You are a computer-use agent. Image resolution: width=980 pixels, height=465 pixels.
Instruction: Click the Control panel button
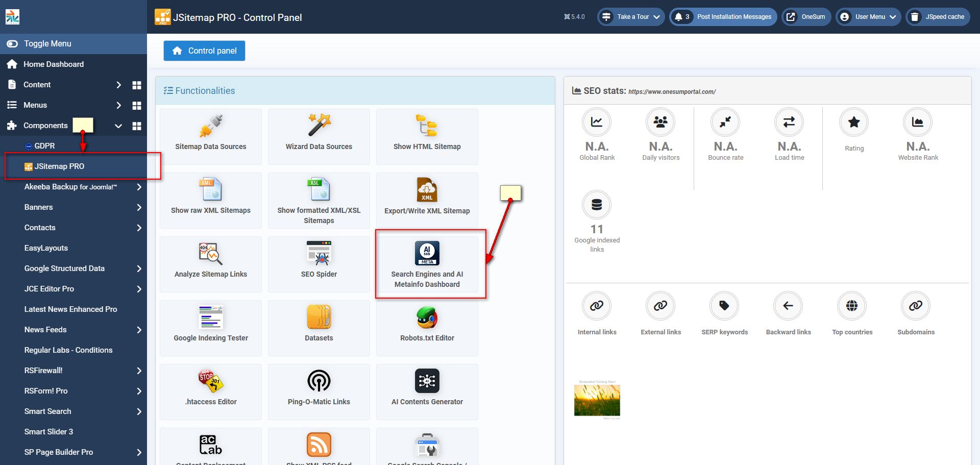[x=204, y=51]
